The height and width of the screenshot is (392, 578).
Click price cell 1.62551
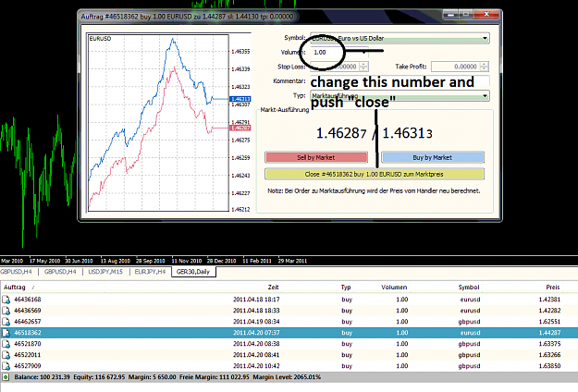[549, 322]
